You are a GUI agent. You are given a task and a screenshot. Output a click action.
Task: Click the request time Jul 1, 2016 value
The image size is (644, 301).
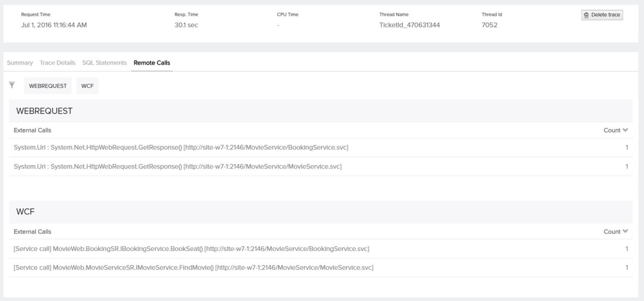54,25
